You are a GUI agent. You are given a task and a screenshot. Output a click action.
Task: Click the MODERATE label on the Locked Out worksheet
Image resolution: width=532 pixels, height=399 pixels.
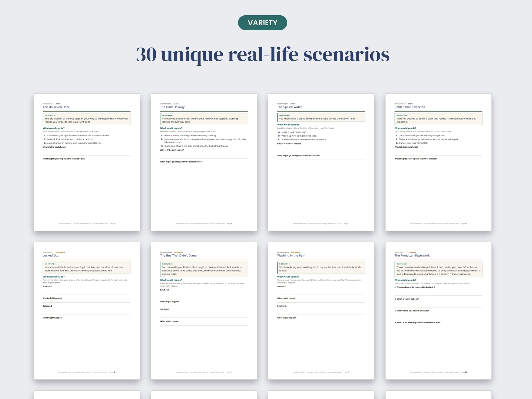61,252
